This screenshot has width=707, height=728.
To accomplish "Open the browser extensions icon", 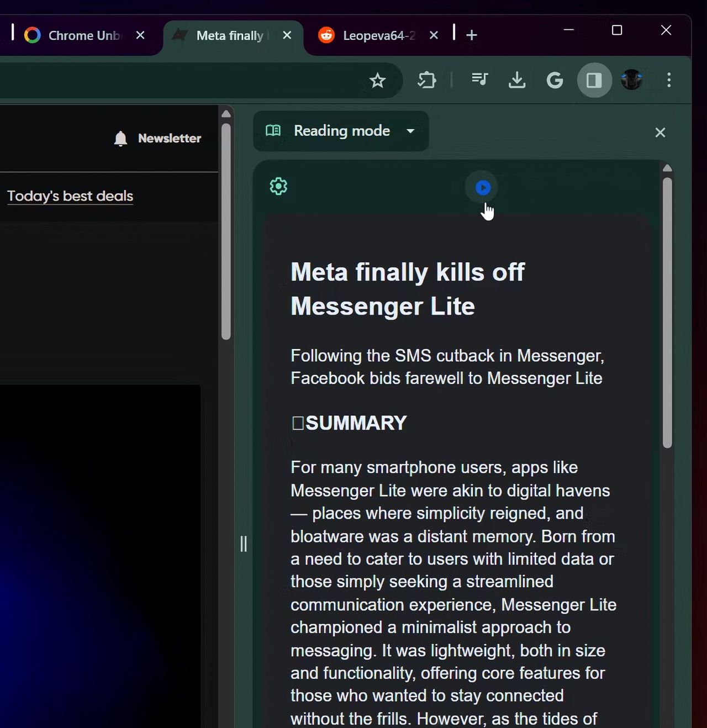I will click(x=426, y=80).
